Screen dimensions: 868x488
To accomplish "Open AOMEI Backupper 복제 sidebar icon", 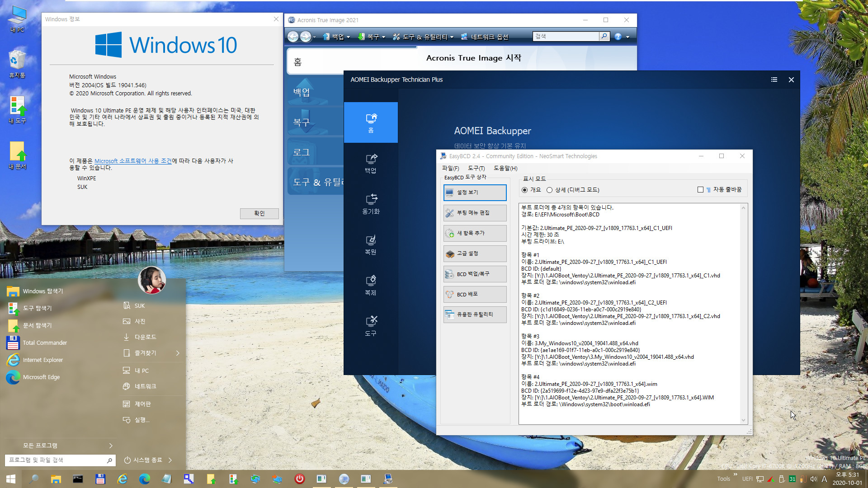I will (x=371, y=286).
